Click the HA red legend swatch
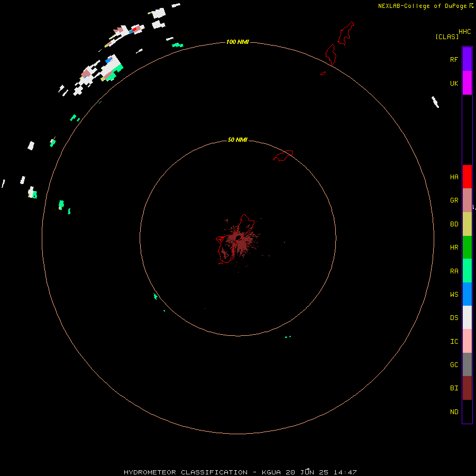The image size is (476, 476). pos(467,177)
